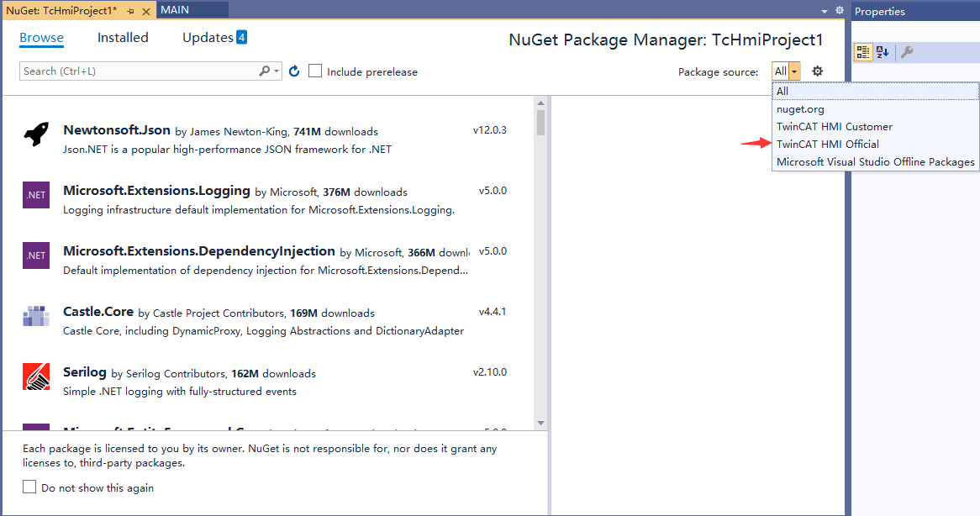Enable Include prerelease checkbox

[x=315, y=71]
